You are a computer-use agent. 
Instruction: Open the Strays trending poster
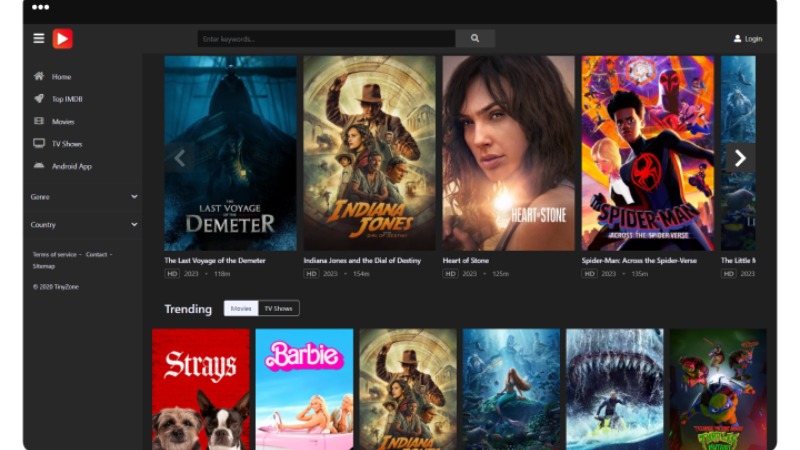pyautogui.click(x=201, y=389)
